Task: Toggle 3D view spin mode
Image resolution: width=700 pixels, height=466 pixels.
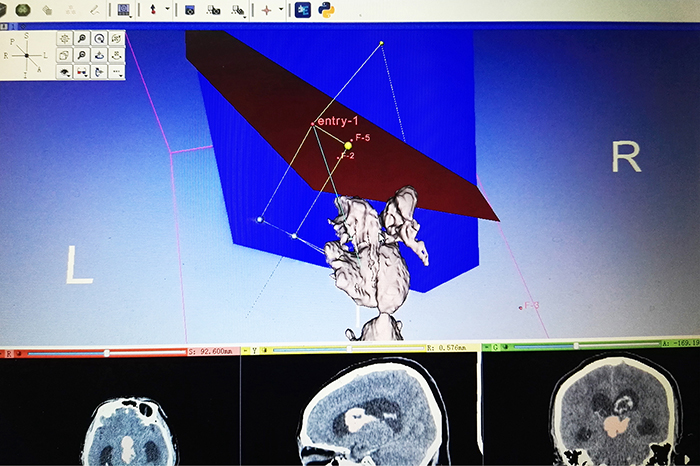Action: click(x=99, y=55)
